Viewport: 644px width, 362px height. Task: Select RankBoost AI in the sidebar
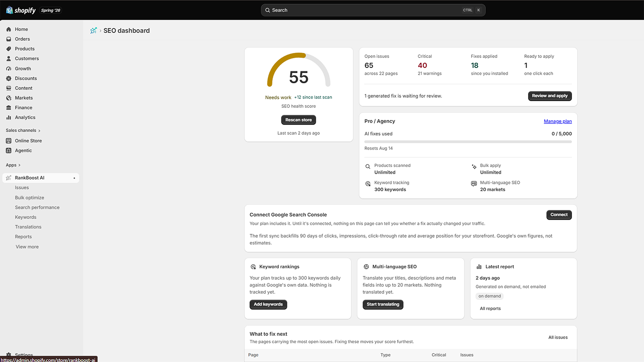pyautogui.click(x=41, y=178)
